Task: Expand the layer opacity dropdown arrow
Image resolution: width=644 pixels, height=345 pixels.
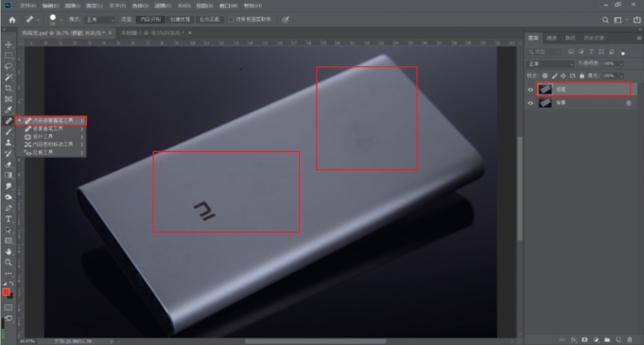Action: pyautogui.click(x=621, y=64)
